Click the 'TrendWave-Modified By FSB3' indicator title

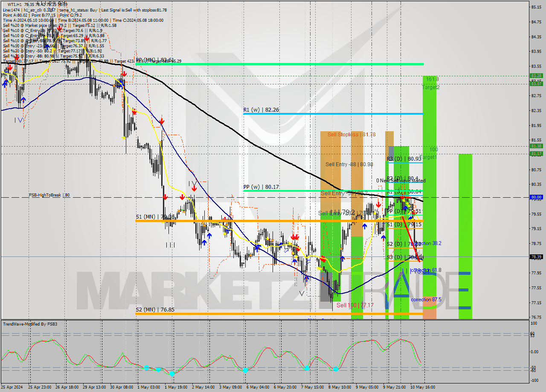tap(30, 324)
